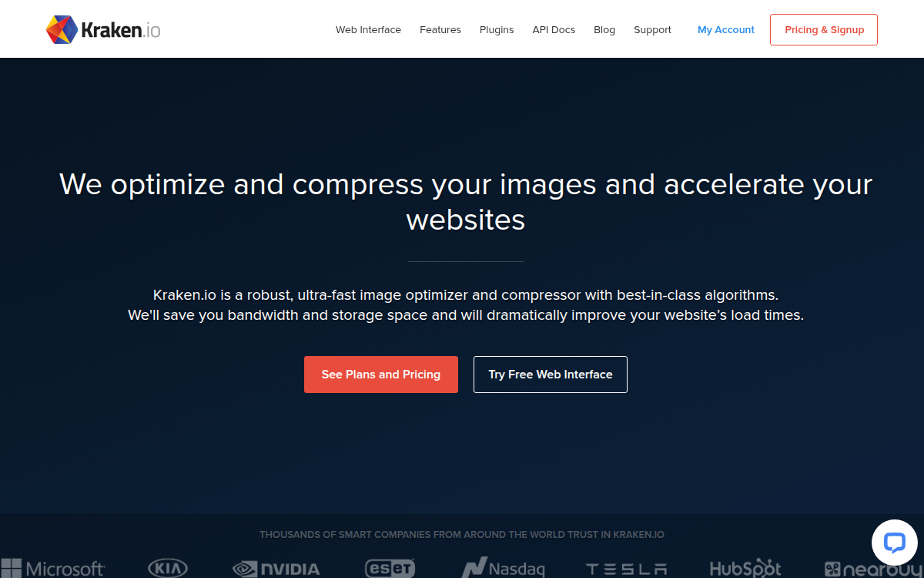Click the NVIDIA company logo

(x=276, y=569)
